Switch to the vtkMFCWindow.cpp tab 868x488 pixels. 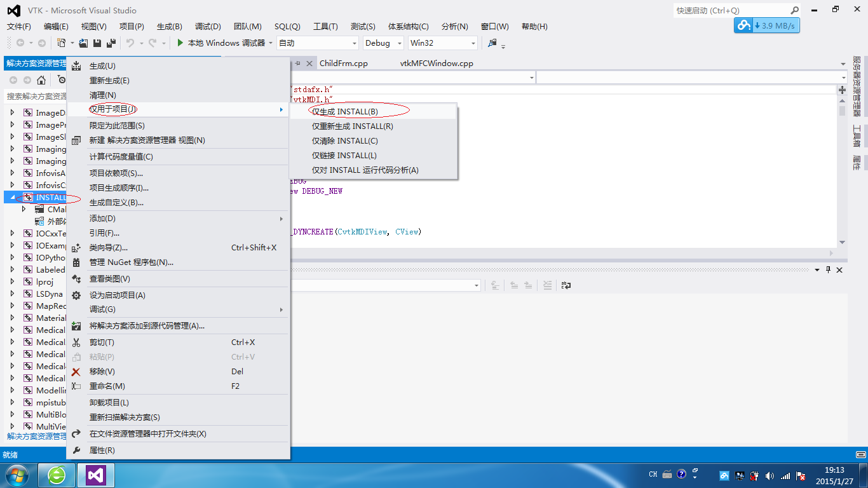[x=437, y=64]
